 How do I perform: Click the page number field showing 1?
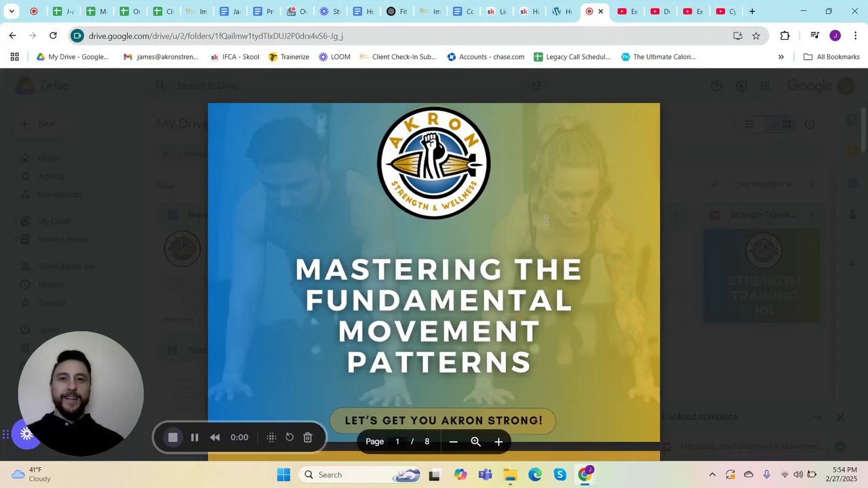[397, 442]
